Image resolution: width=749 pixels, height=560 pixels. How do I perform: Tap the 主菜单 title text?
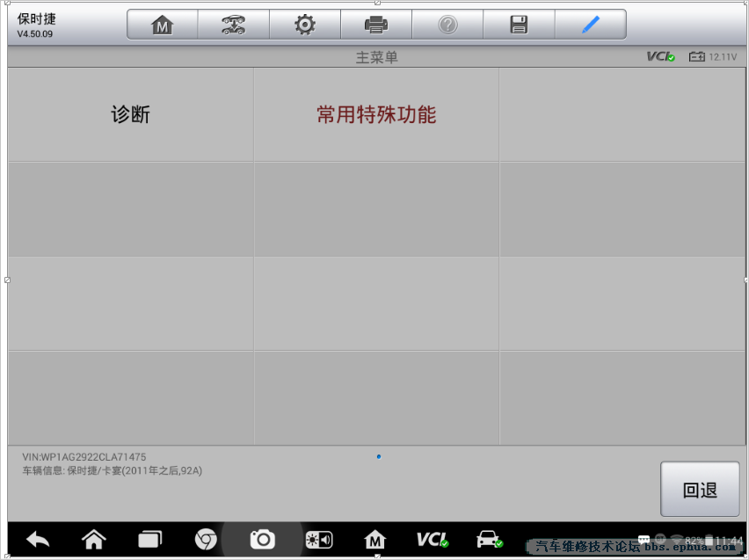376,57
